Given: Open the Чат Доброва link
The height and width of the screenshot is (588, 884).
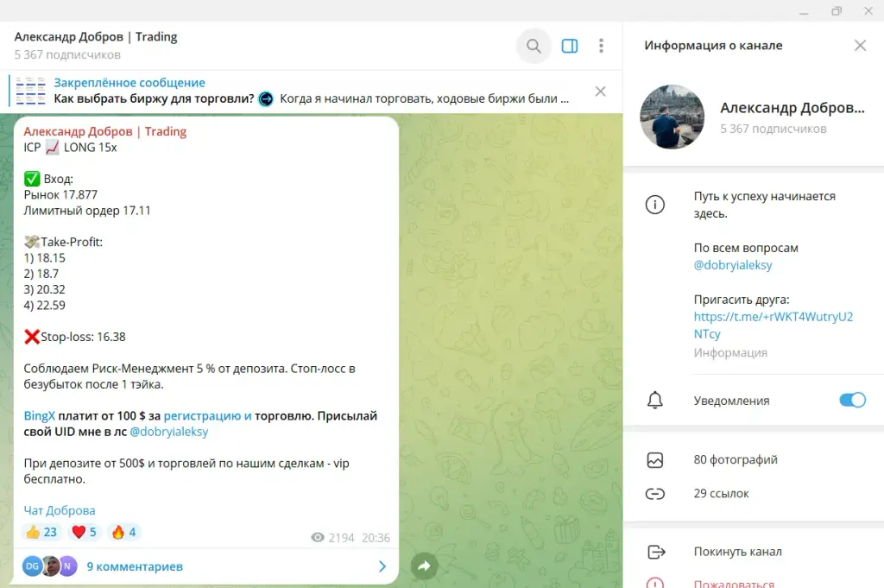Looking at the screenshot, I should 60,510.
